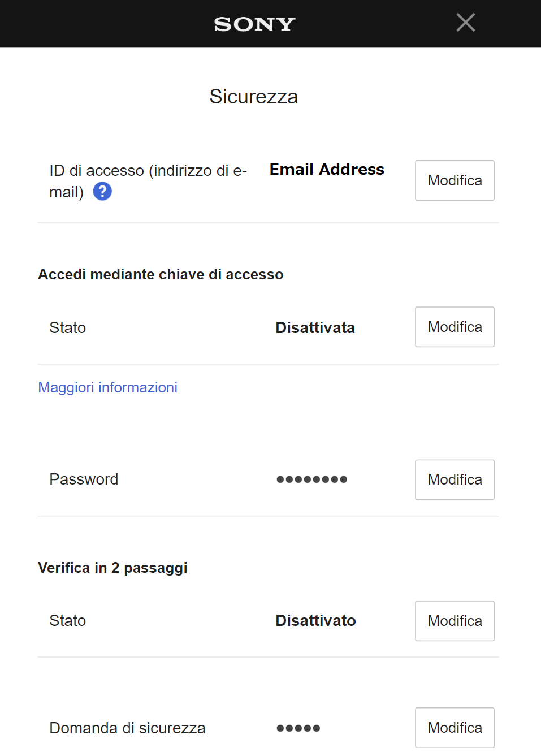This screenshot has width=541, height=756.
Task: Open the Maggiori informazioni link
Action: pyautogui.click(x=107, y=387)
